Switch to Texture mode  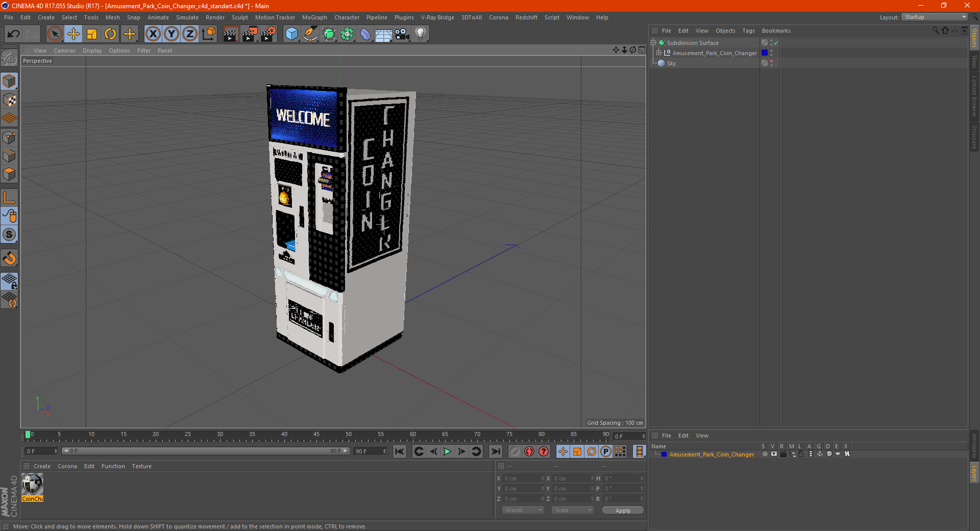(x=9, y=100)
